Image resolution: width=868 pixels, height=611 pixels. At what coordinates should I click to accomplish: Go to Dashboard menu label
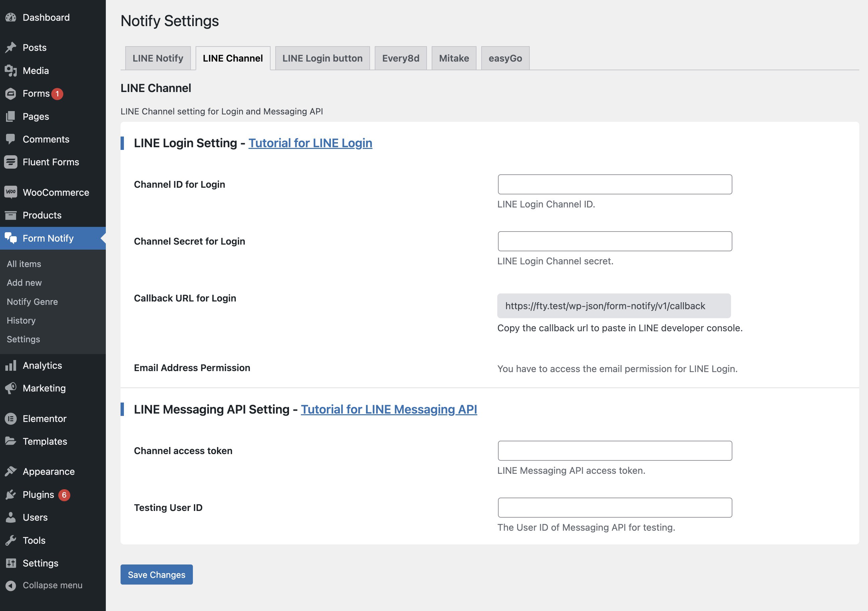(46, 17)
